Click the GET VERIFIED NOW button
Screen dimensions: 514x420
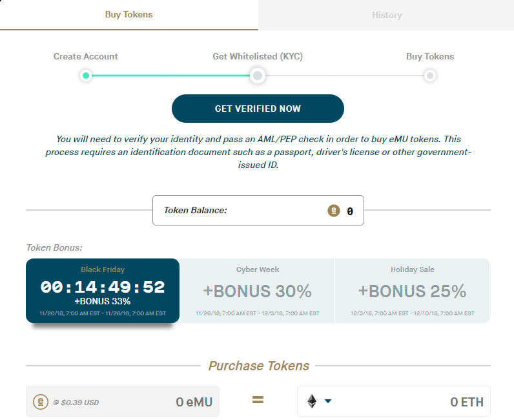coord(258,109)
